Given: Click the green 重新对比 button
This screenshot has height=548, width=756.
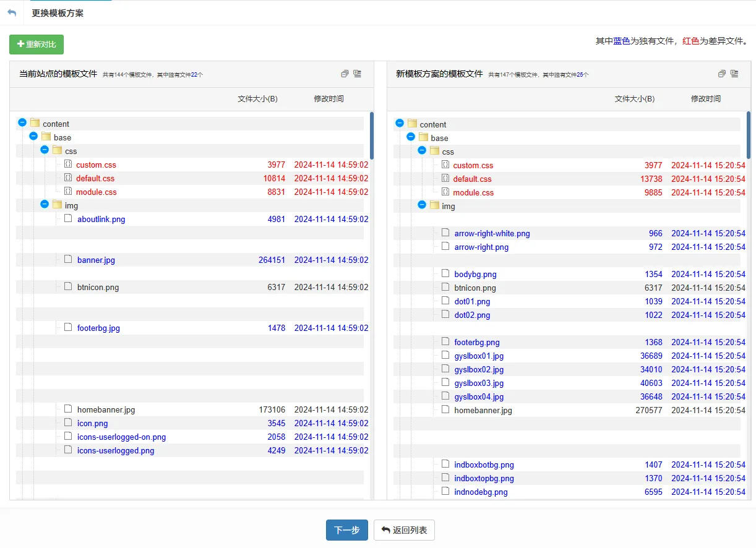Looking at the screenshot, I should click(x=37, y=45).
